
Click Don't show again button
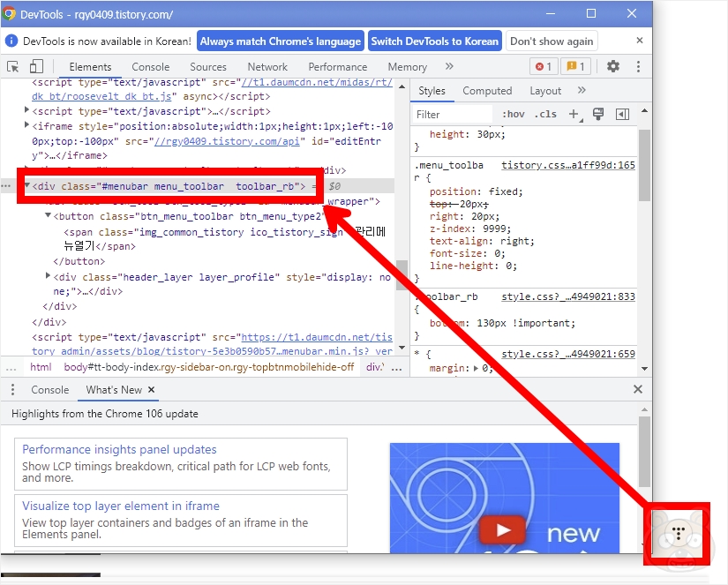(552, 41)
